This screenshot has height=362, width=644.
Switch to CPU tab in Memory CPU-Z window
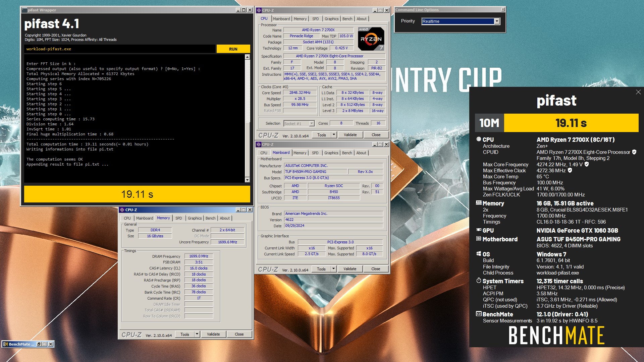(x=127, y=218)
